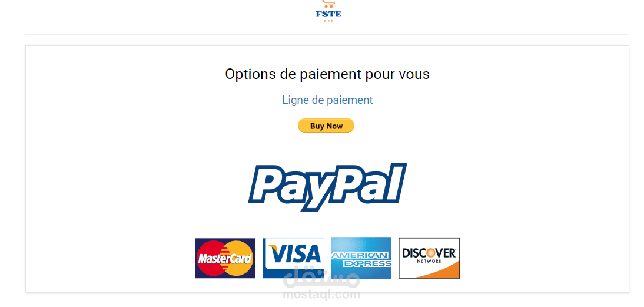Open the Ligne de paiement link
The image size is (644, 307).
pos(327,100)
